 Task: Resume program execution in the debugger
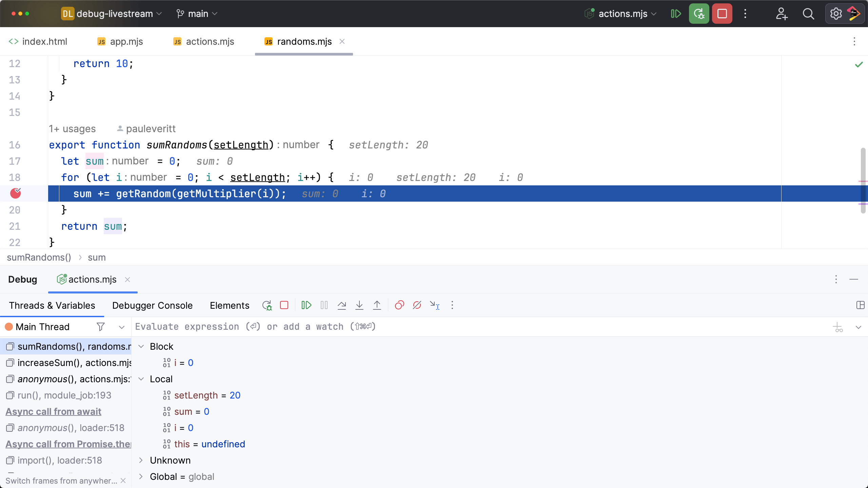305,305
